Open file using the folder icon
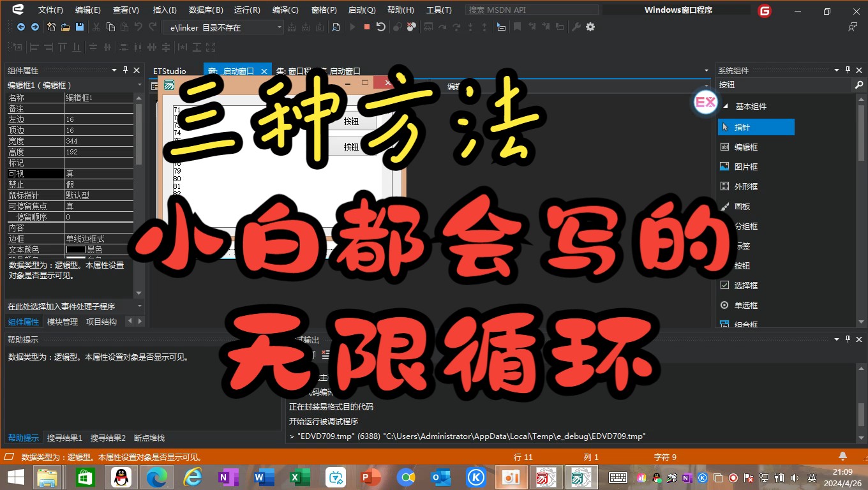The height and width of the screenshot is (490, 868). point(65,27)
